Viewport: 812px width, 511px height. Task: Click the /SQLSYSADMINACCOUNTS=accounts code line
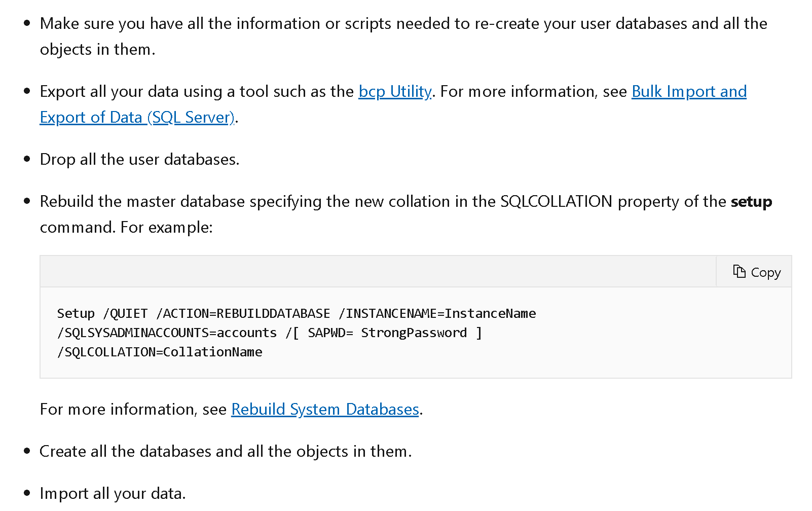(x=269, y=333)
